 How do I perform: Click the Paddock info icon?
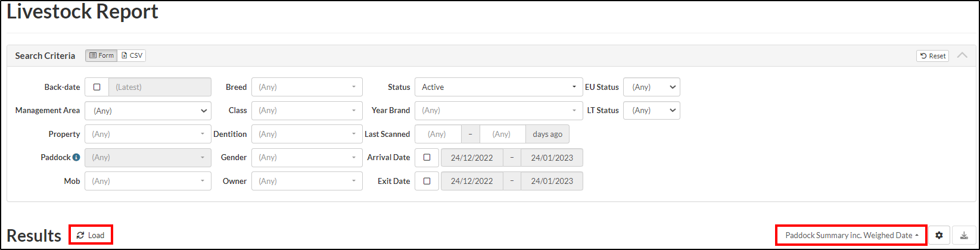click(x=76, y=158)
